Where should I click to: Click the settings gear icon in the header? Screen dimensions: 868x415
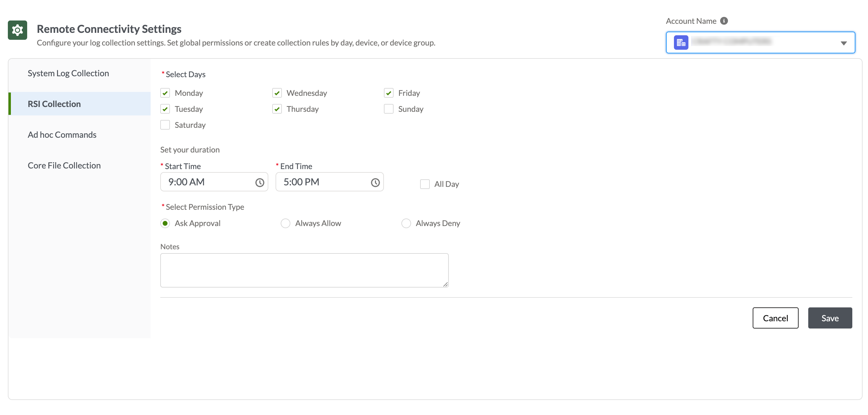(x=17, y=30)
